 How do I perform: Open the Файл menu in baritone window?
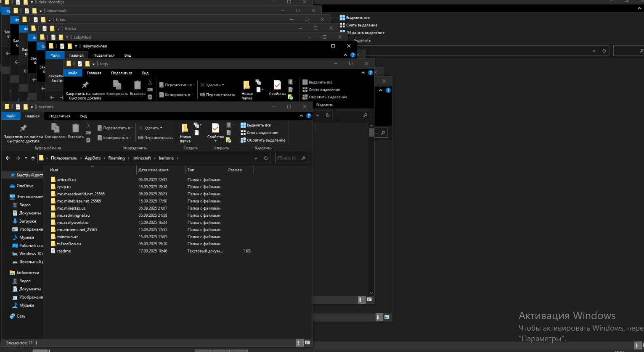pos(11,116)
